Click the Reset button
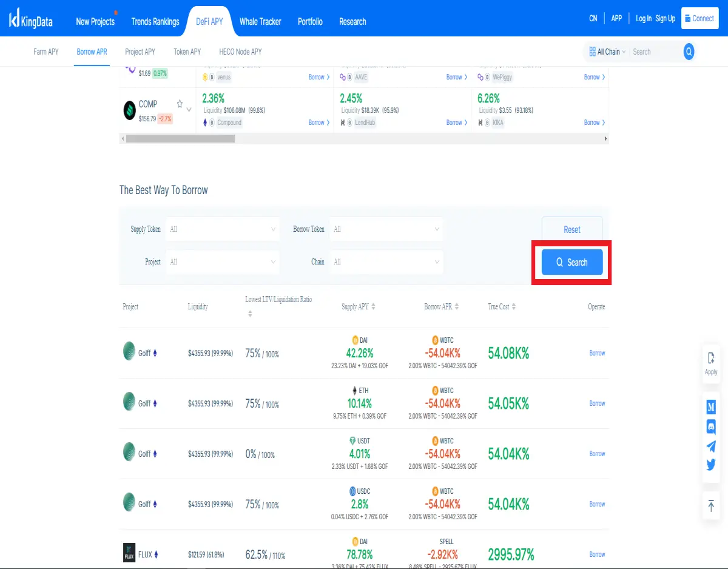This screenshot has height=569, width=728. [572, 229]
